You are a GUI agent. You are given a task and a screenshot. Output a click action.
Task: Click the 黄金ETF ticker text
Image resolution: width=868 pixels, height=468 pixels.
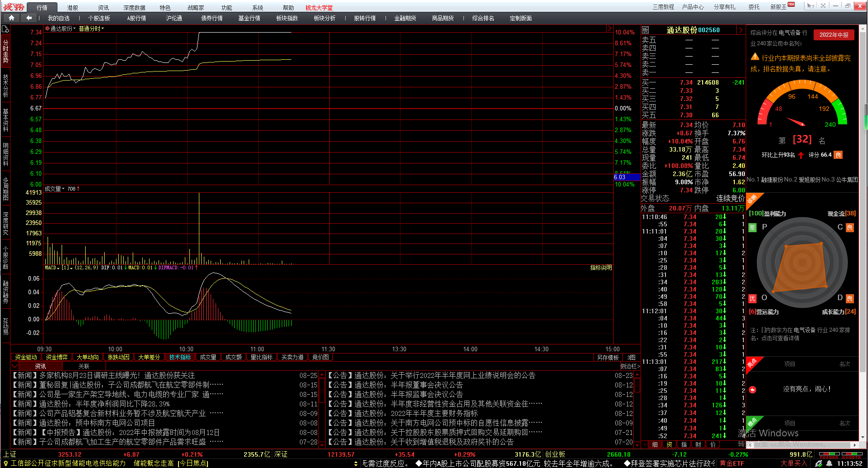[x=732, y=463]
